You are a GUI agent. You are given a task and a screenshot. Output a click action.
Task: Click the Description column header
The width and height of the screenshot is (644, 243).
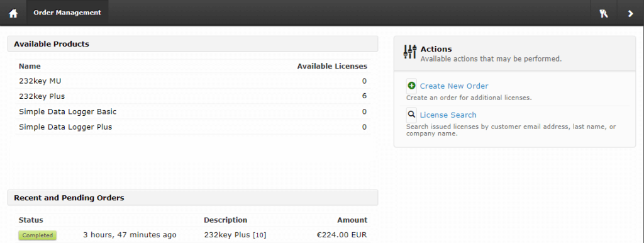tap(226, 220)
